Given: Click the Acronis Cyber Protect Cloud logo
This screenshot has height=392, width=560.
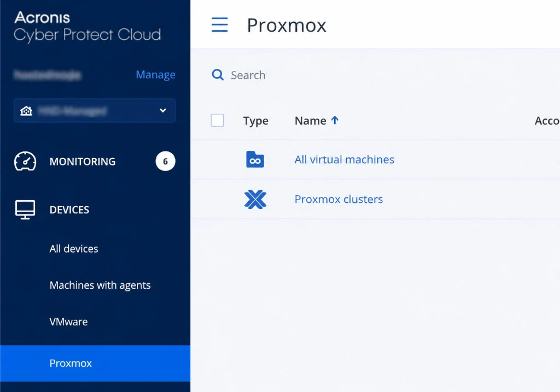Looking at the screenshot, I should click(87, 27).
